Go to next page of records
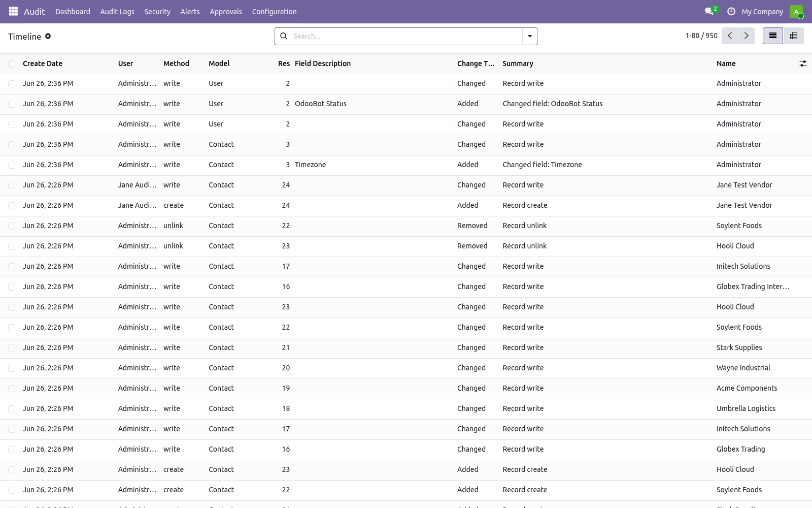The width and height of the screenshot is (812, 508). 747,36
